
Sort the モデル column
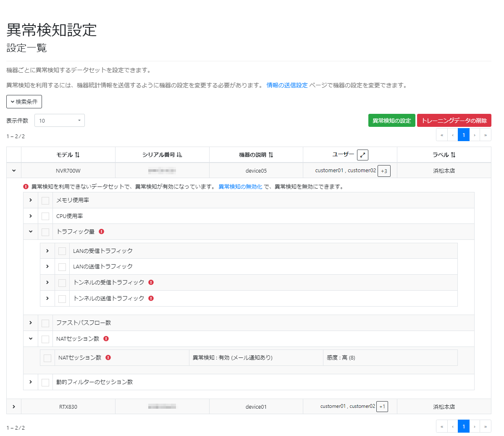tap(77, 155)
